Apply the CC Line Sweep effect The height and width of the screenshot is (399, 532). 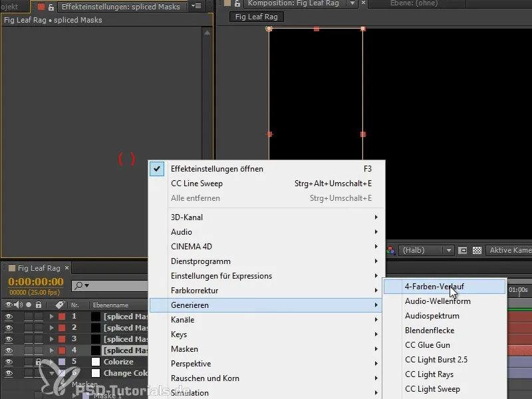[x=267, y=184]
